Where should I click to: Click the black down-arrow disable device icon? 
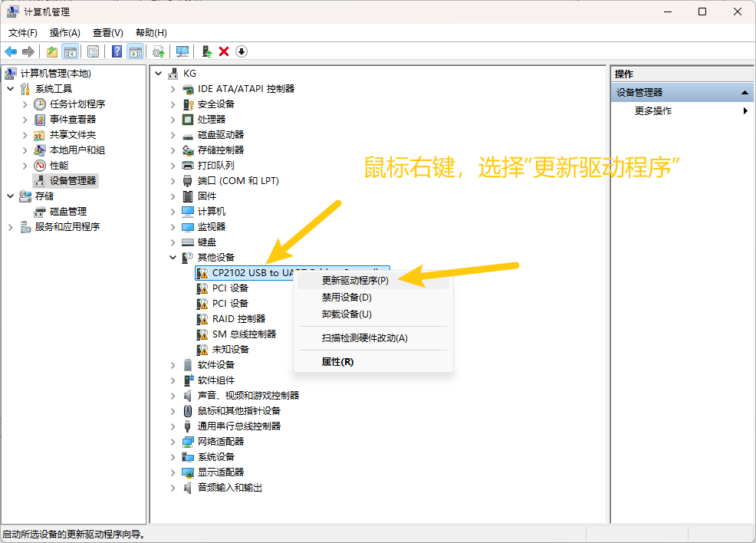[242, 51]
